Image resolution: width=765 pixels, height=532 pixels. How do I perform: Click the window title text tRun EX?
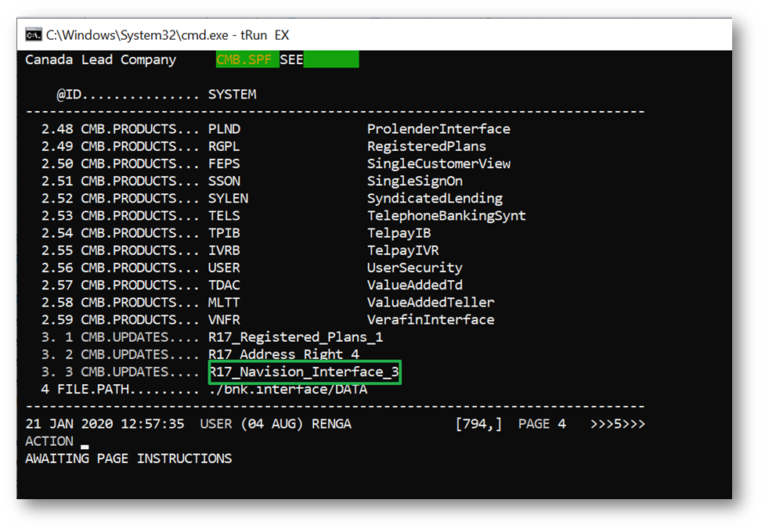[x=168, y=35]
